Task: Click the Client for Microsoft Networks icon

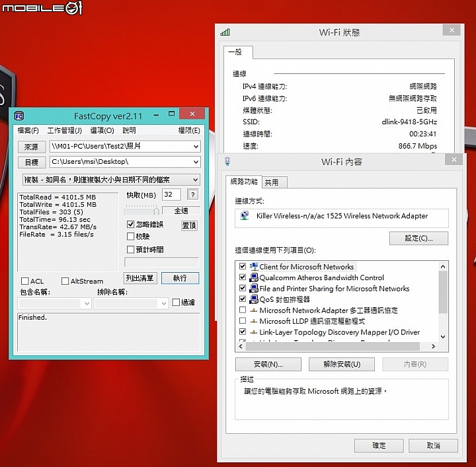Action: (x=253, y=267)
